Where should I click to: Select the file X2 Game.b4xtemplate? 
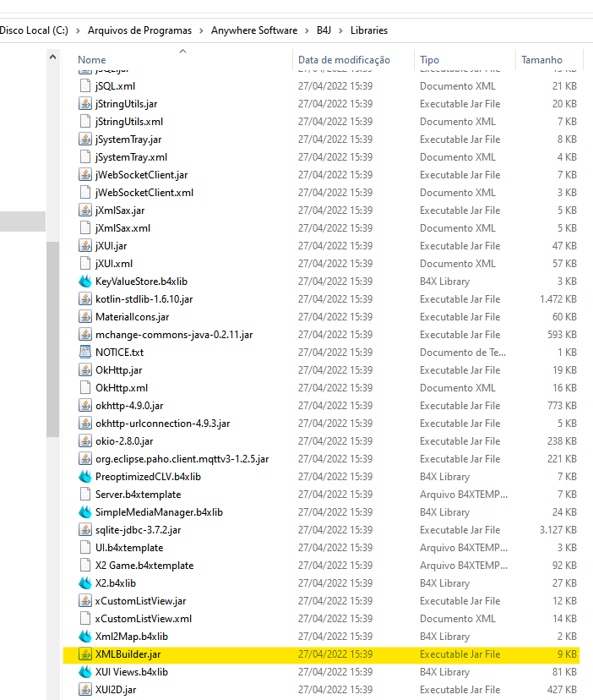point(144,566)
